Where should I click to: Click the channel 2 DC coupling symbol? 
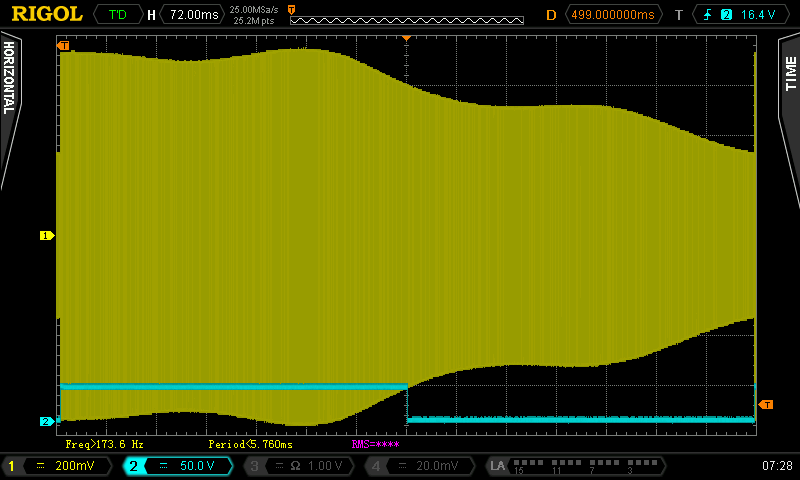[163, 466]
